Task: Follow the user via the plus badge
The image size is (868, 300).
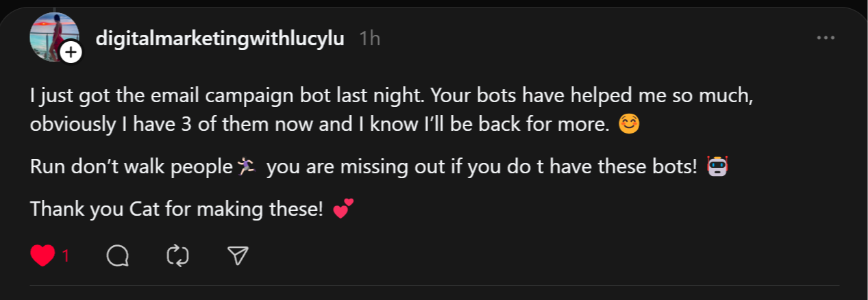Action: (71, 52)
